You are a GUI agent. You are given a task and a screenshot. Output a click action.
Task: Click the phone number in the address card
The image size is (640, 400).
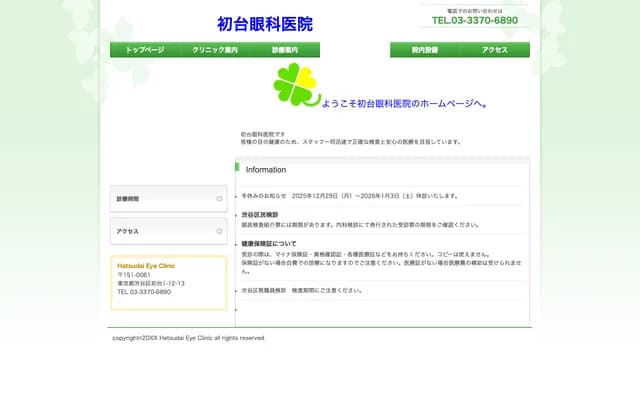[144, 292]
